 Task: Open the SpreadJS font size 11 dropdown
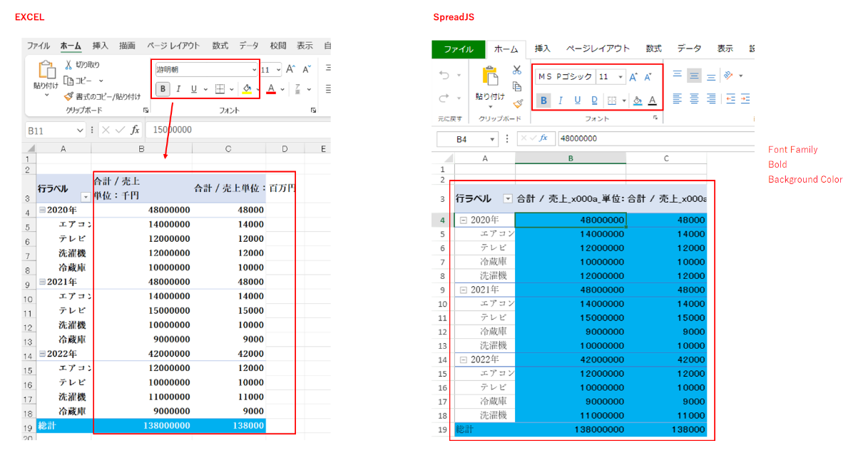point(611,77)
